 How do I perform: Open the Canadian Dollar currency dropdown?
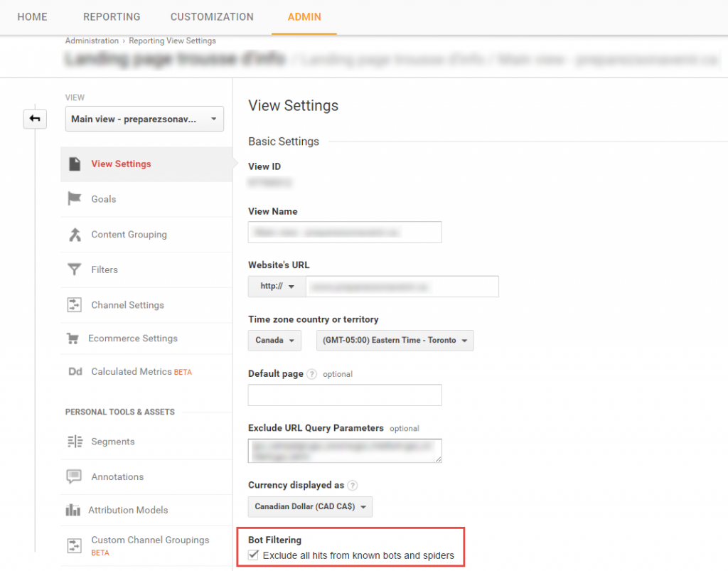[310, 506]
